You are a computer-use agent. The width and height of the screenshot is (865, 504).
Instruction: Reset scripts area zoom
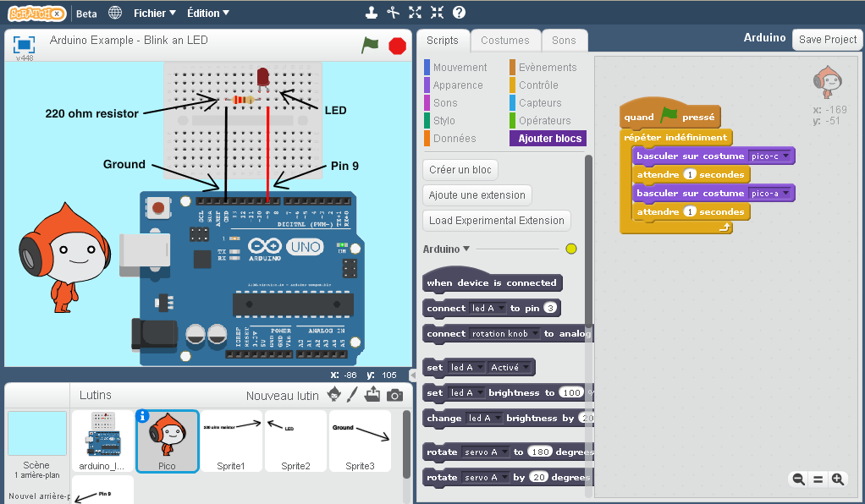[x=818, y=479]
